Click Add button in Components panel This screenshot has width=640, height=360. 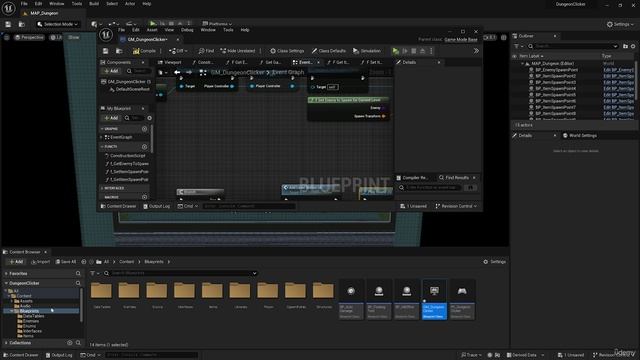point(111,71)
